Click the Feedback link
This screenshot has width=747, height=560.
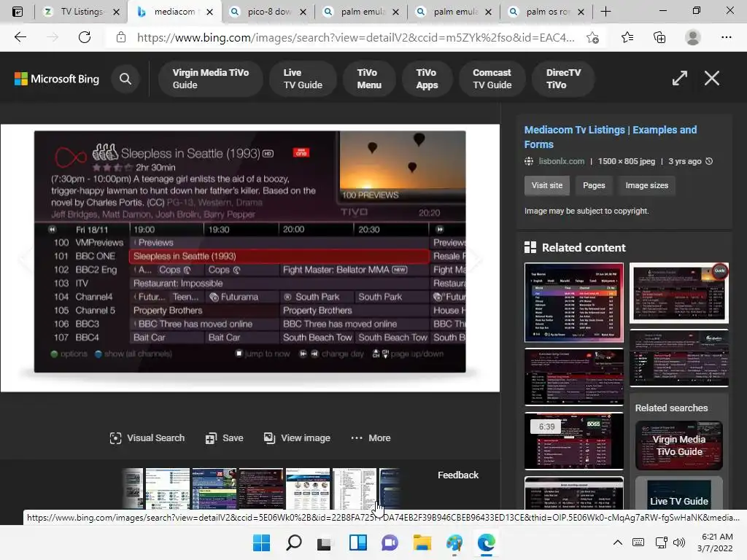click(x=458, y=475)
